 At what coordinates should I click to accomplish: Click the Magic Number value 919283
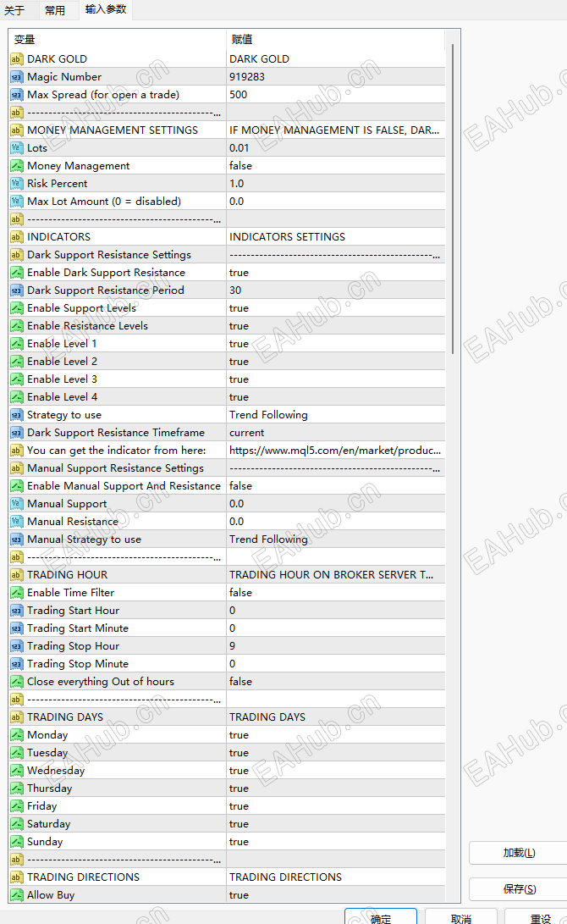pyautogui.click(x=336, y=76)
